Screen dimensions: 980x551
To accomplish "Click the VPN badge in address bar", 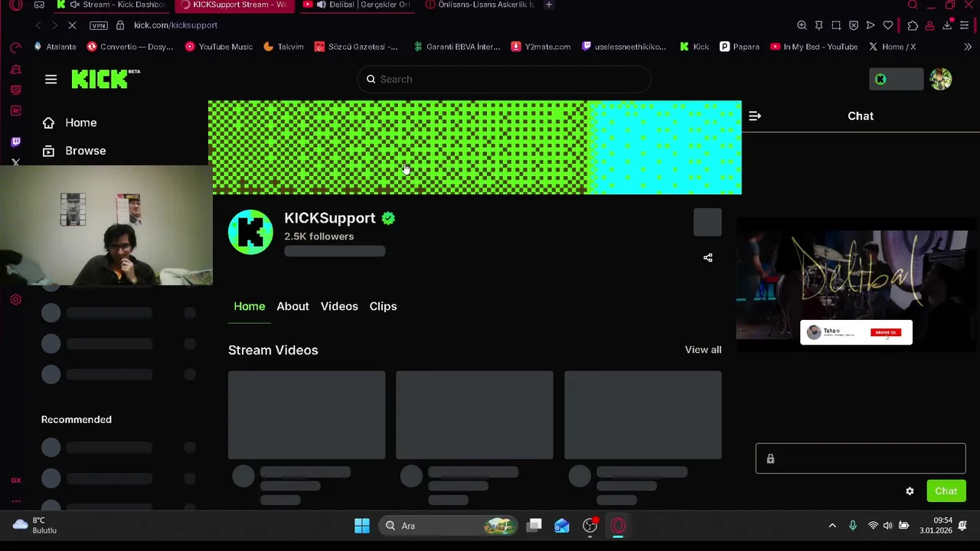I will tap(98, 25).
